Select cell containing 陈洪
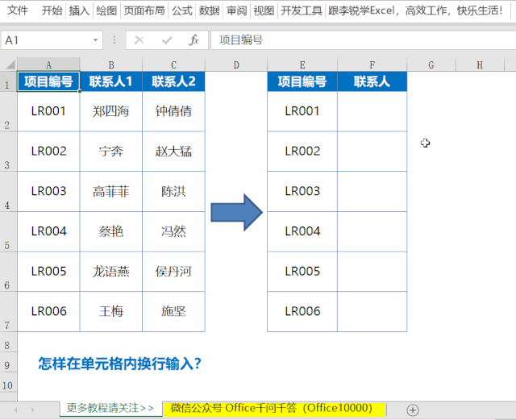This screenshot has height=420, width=516. 173,192
